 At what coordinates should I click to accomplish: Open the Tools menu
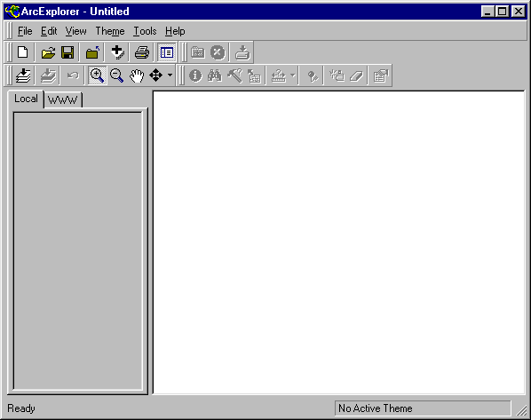coord(145,31)
